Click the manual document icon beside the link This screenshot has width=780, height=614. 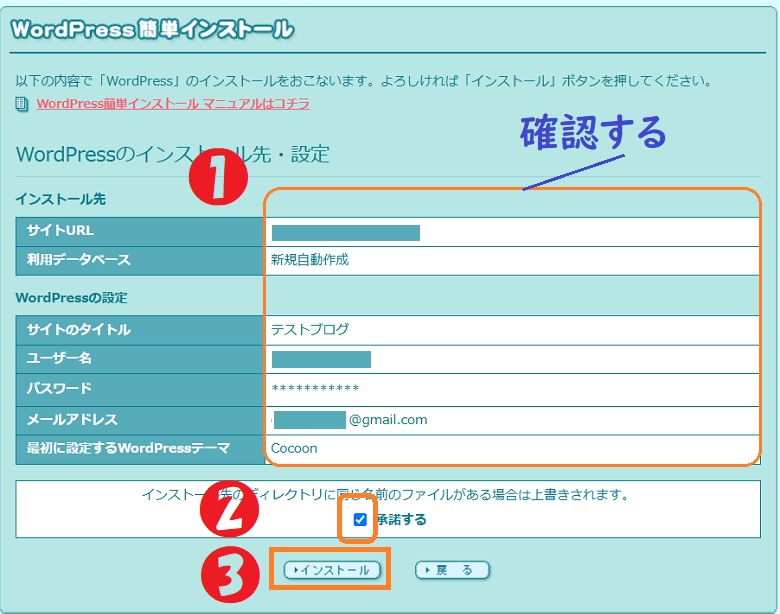(x=21, y=104)
